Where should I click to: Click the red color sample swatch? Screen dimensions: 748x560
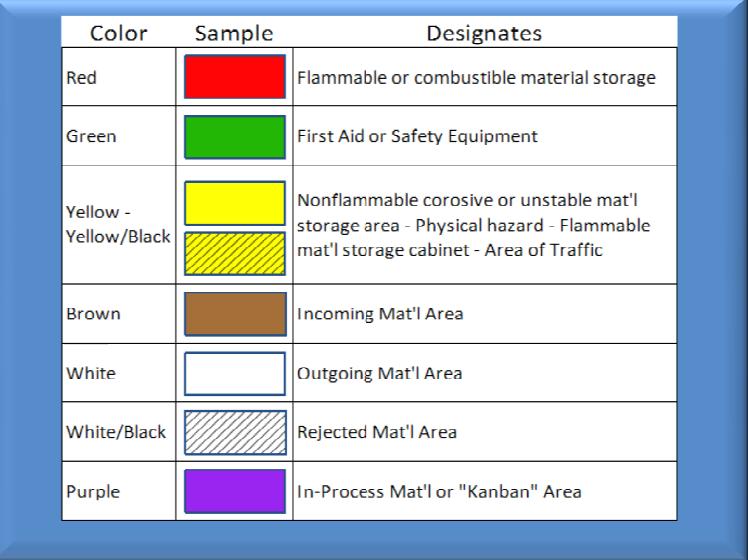235,77
